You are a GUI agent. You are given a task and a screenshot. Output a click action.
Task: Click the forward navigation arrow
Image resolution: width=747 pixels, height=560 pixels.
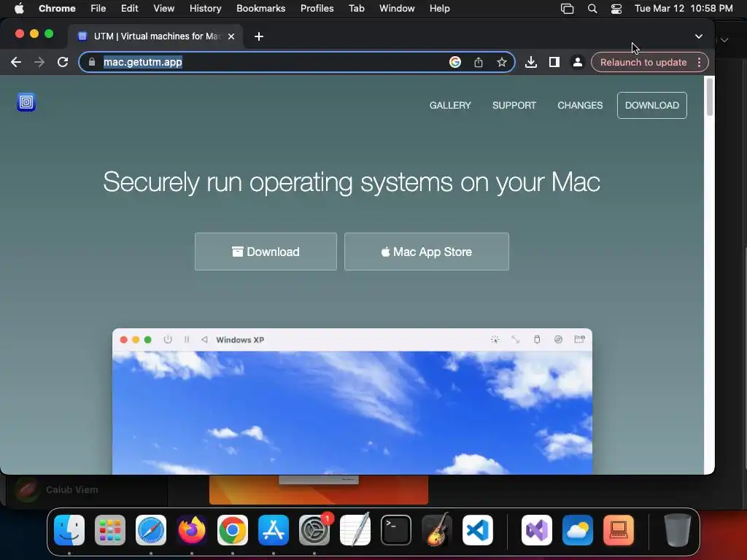point(39,63)
